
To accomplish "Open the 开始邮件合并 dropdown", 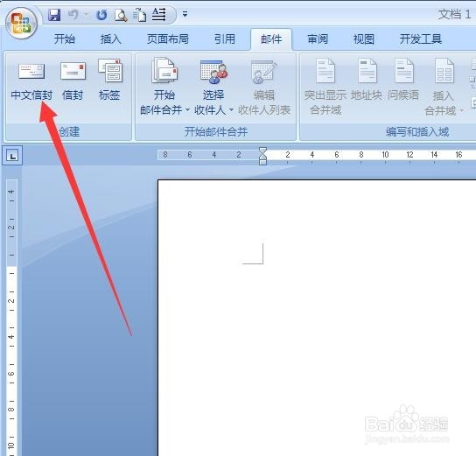I will [x=164, y=87].
